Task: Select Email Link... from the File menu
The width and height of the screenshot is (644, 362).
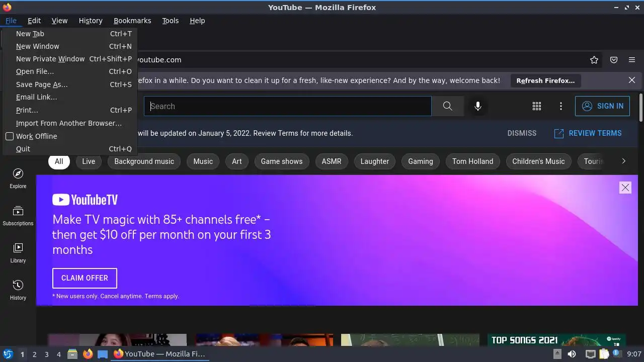Action: point(69,97)
